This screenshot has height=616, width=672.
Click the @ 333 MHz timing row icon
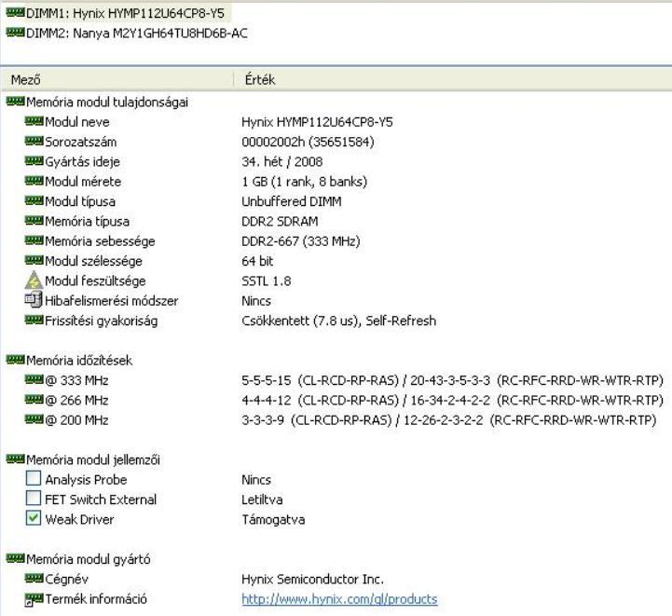pyautogui.click(x=34, y=379)
